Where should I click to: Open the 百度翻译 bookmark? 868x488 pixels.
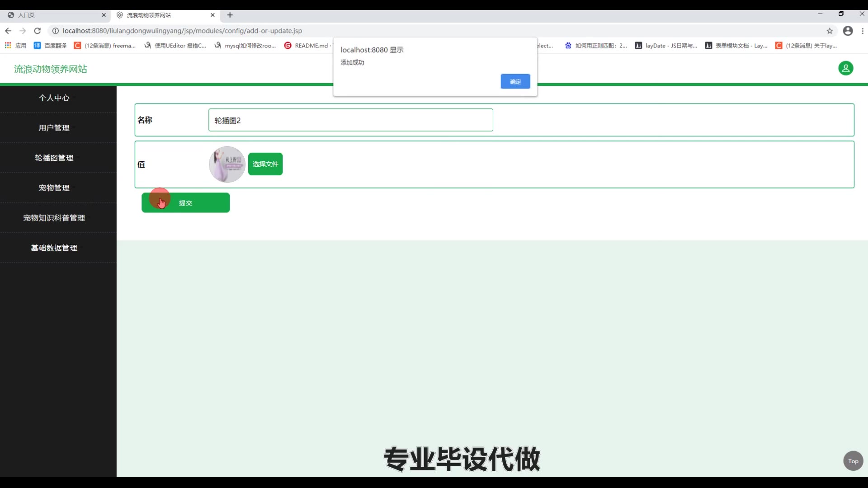[x=50, y=45]
